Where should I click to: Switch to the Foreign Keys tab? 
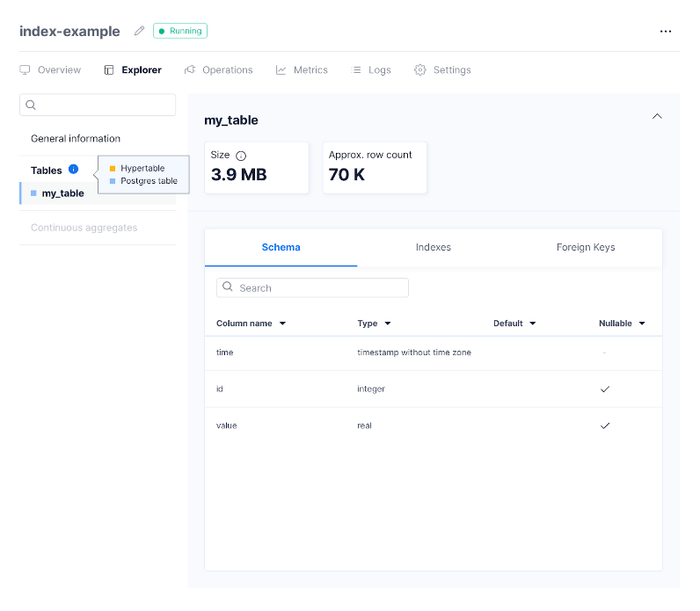click(586, 248)
